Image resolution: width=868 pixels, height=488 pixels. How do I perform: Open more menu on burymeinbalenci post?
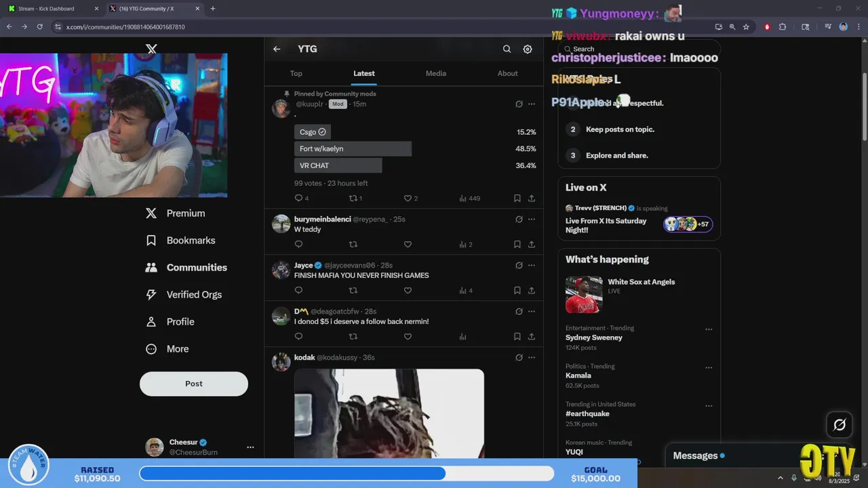[532, 219]
